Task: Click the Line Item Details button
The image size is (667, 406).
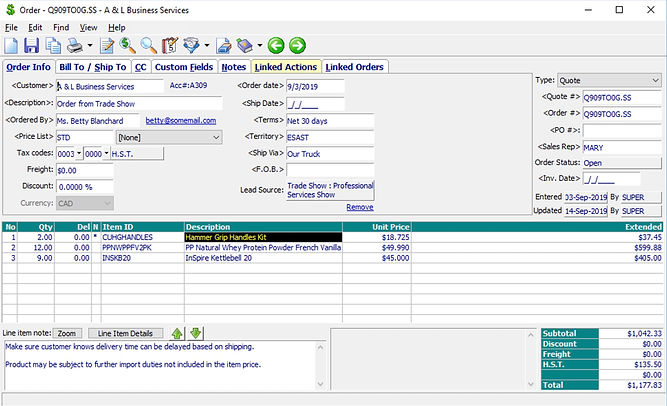Action: 125,333
